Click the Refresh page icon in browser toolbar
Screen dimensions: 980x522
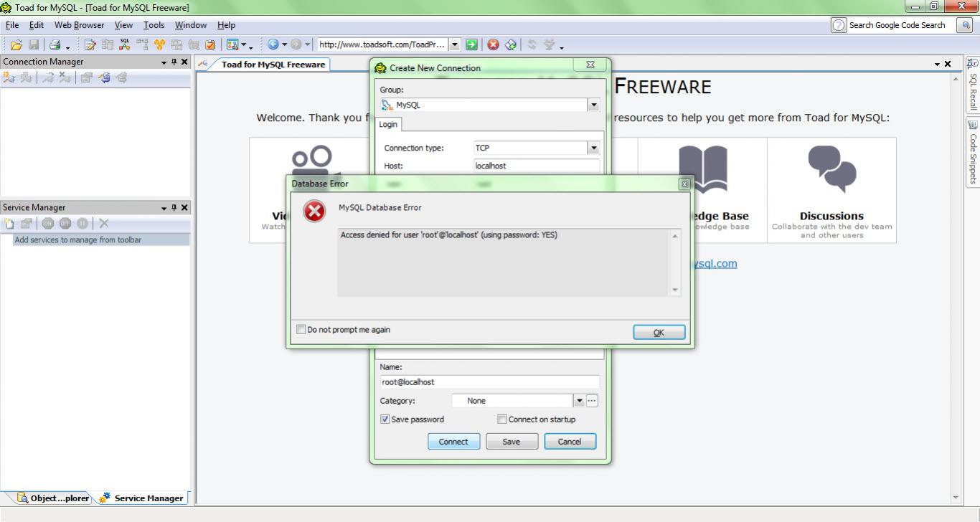[x=510, y=44]
